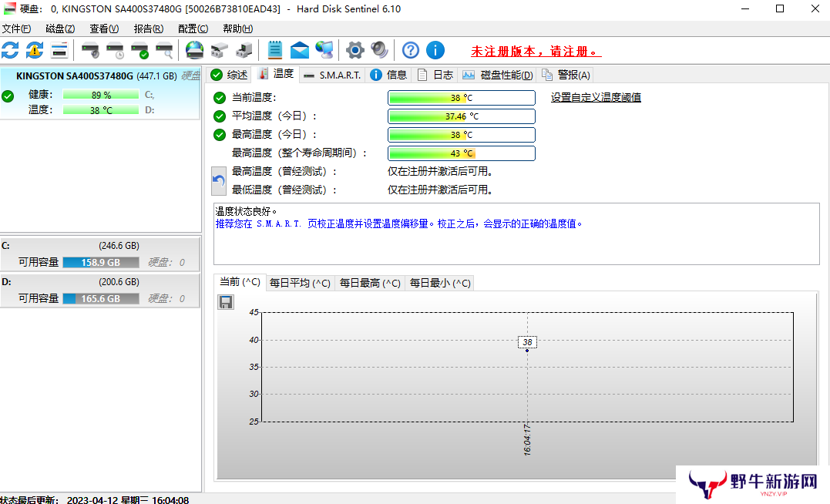Click green check icon beside 健康
Viewport: 830px width, 504px height.
(8, 96)
